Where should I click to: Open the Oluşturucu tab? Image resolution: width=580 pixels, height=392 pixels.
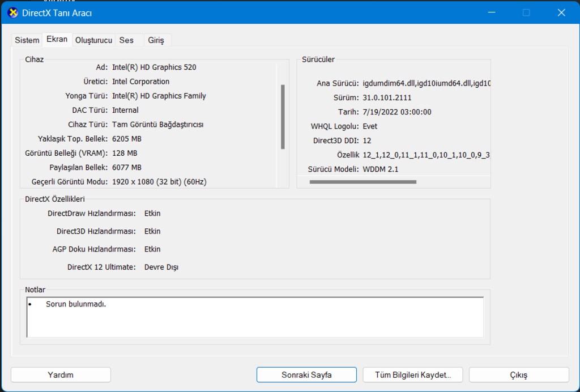93,40
